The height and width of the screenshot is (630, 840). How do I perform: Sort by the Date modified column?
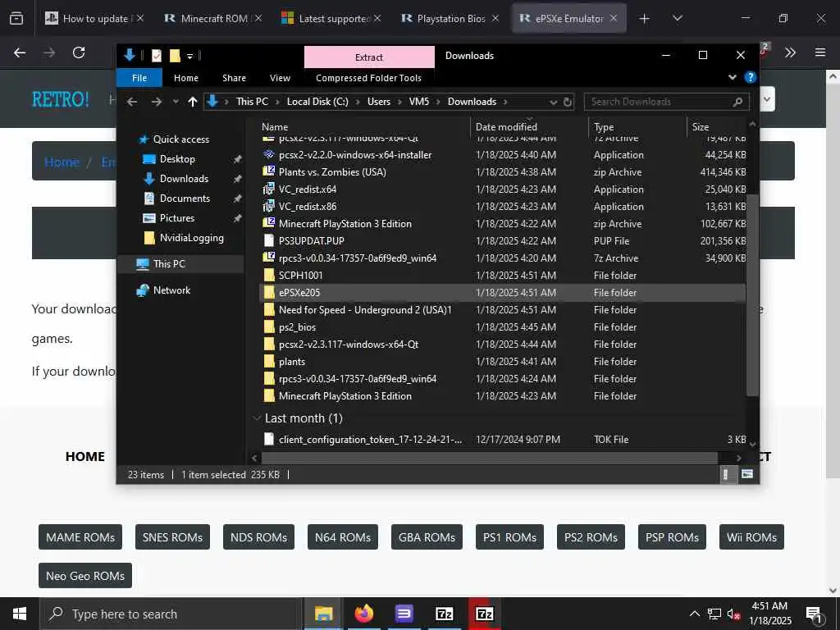(x=506, y=127)
